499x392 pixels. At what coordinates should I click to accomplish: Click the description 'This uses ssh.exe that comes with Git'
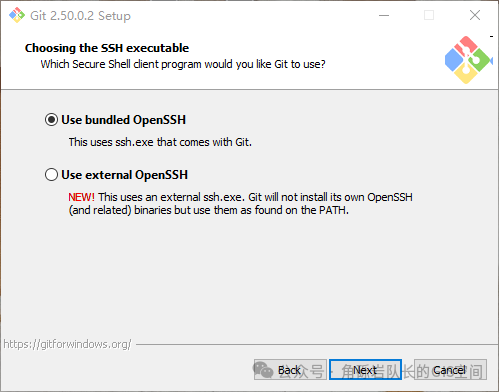click(x=160, y=142)
